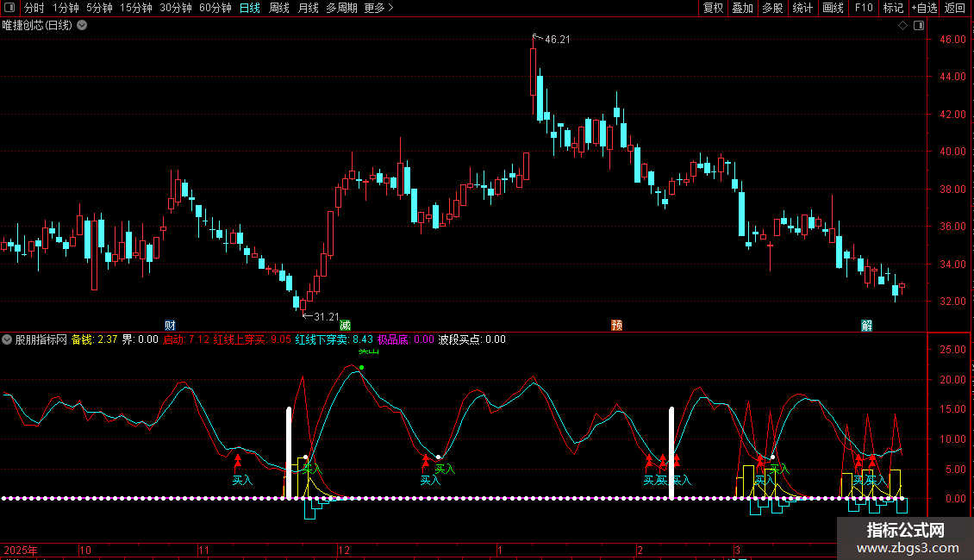Image resolution: width=974 pixels, height=560 pixels.
Task: Select the 月线 monthly tab
Action: tap(308, 8)
